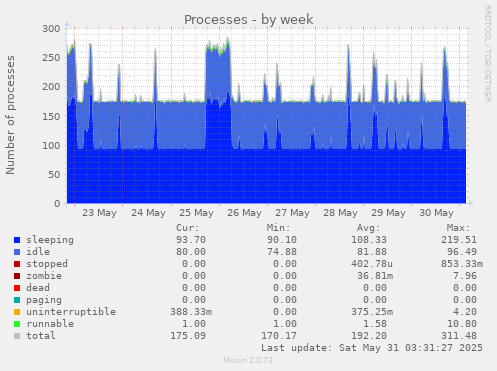
Task: Click the 'Avg:' column header
Action: coord(368,228)
